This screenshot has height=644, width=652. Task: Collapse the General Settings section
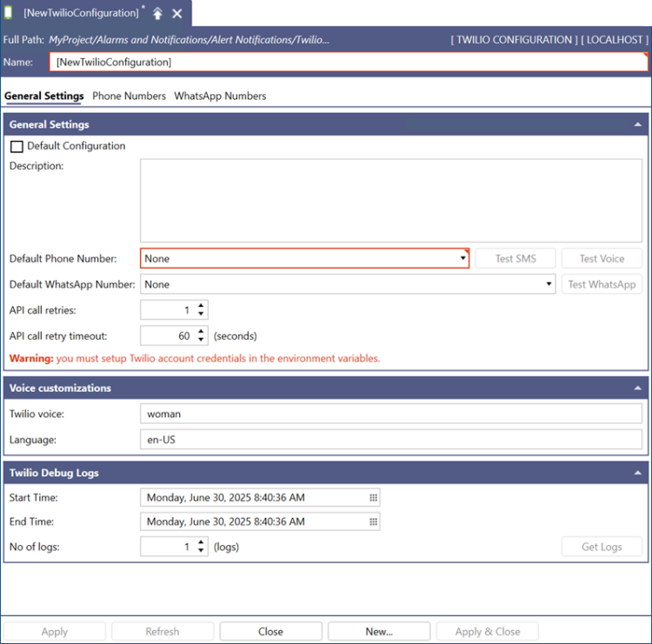tap(637, 125)
